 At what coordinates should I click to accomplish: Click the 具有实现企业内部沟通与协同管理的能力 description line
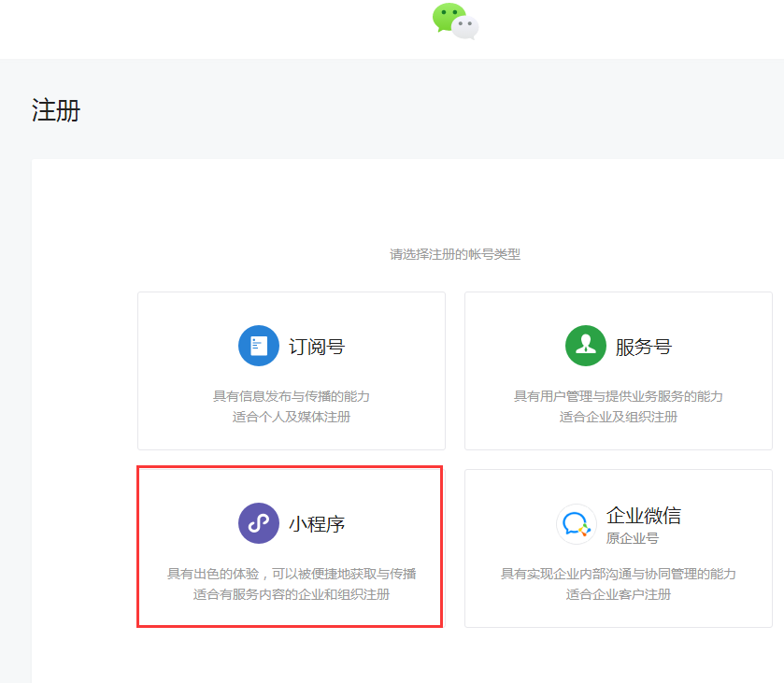pos(619,574)
